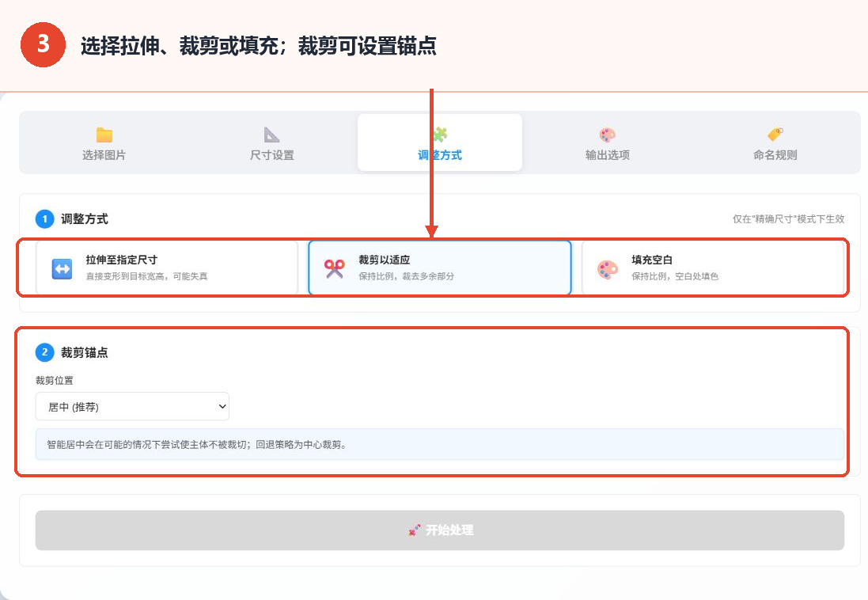Click the note 仅在"精确尺寸"模式下生效
The height and width of the screenshot is (600, 868).
788,218
